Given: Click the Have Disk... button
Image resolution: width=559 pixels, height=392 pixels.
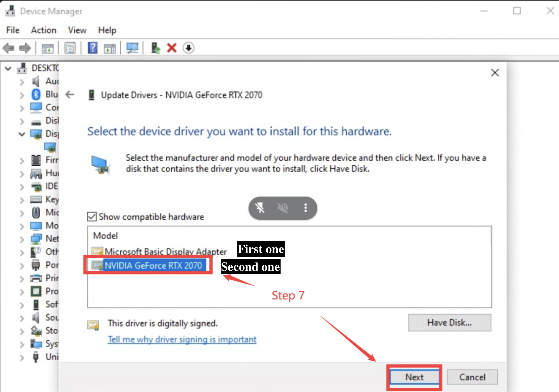Looking at the screenshot, I should (450, 322).
